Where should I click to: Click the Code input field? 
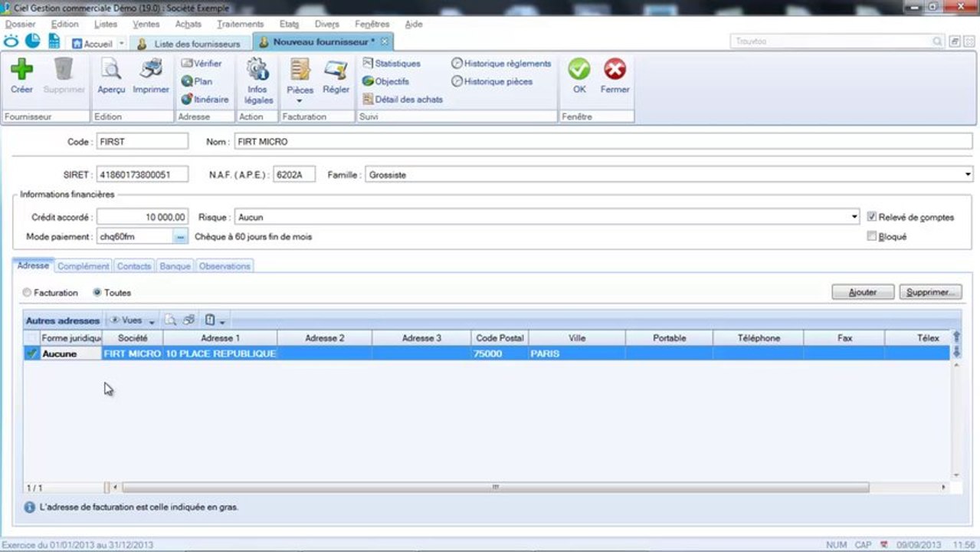point(142,142)
